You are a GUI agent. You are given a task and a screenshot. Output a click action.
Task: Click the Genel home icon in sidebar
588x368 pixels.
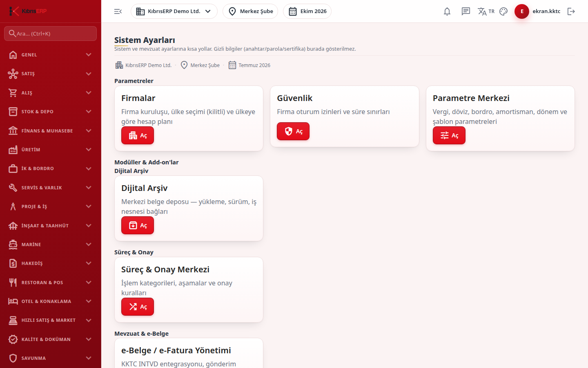(13, 55)
